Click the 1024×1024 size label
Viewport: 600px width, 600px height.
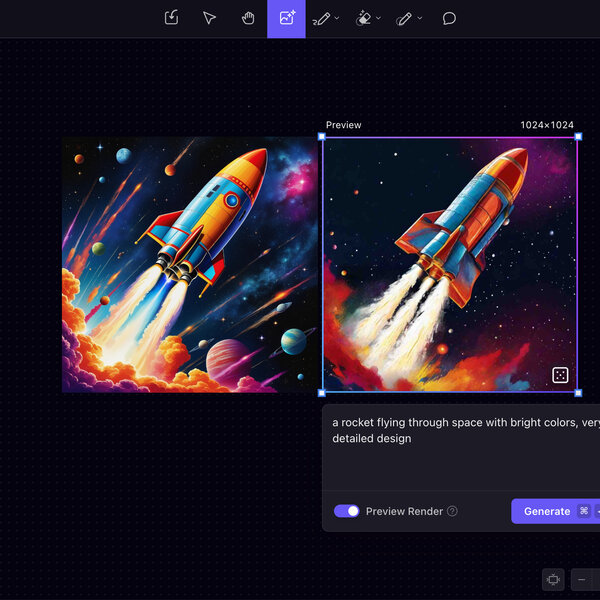tap(547, 125)
